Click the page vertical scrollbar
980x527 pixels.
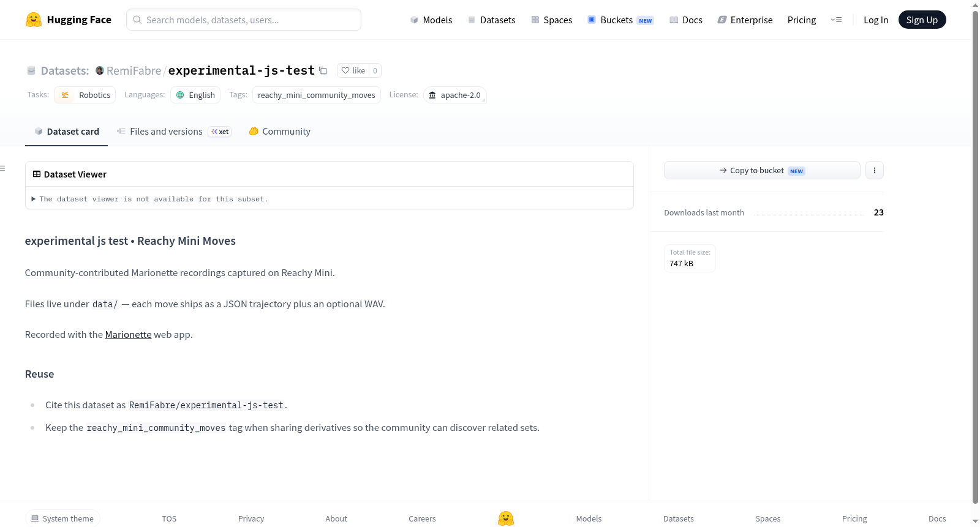point(975,257)
